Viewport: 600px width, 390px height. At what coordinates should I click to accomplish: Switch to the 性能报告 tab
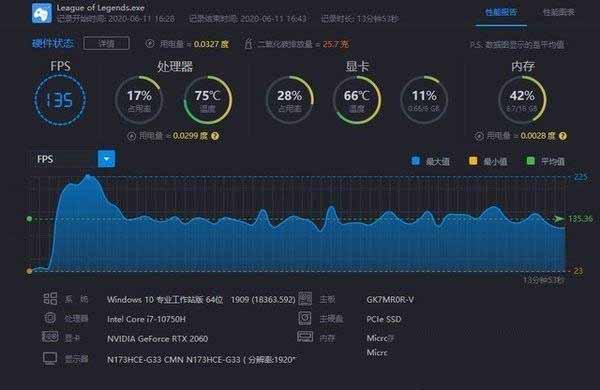coord(501,12)
